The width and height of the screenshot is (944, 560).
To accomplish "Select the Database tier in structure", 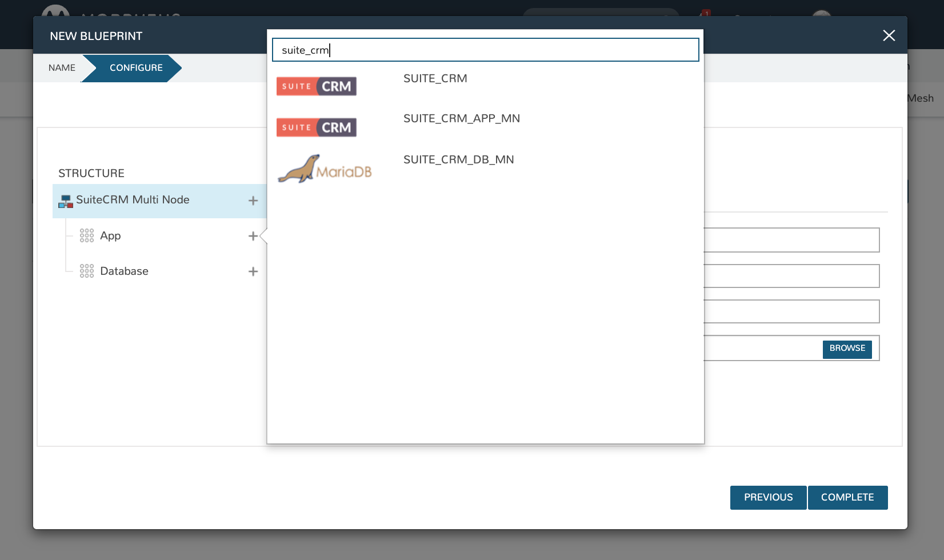I will 124,271.
